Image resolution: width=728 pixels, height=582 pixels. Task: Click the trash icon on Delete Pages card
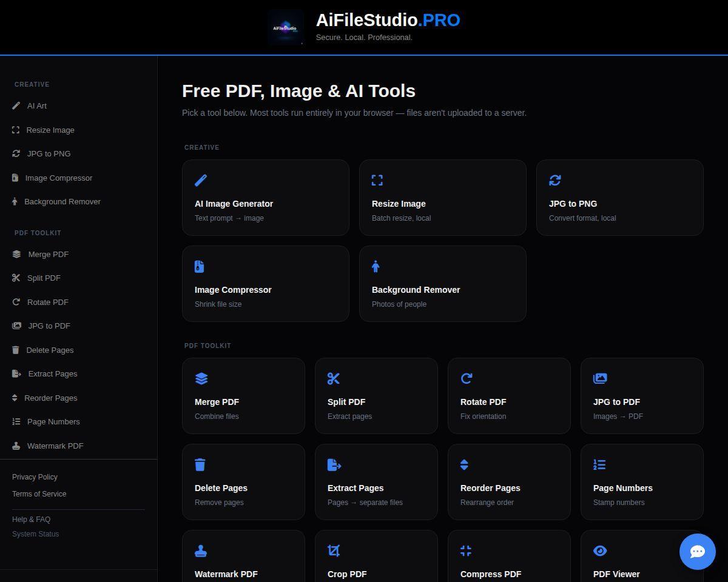click(x=200, y=464)
